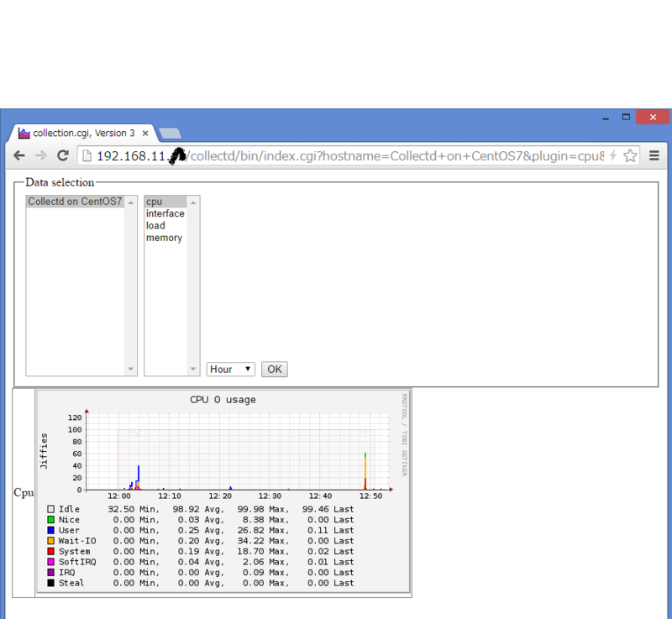Image resolution: width=672 pixels, height=619 pixels.
Task: Open the Chrome hamburger menu
Action: click(654, 155)
